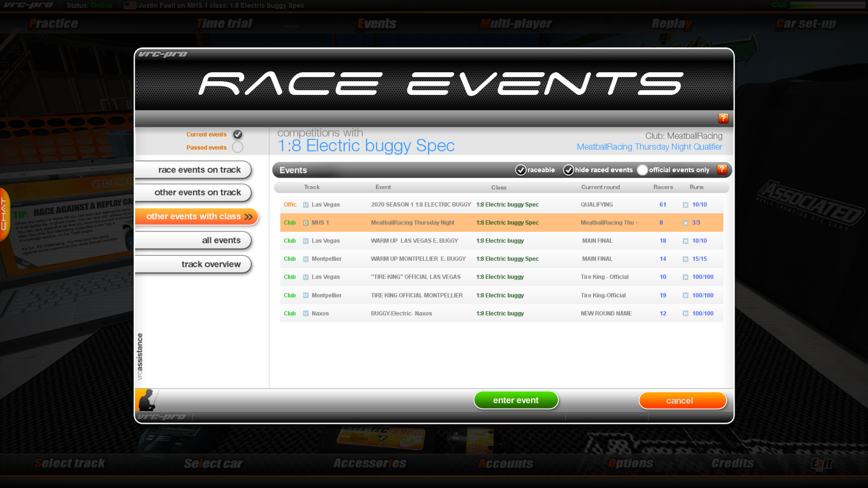Open all events tab
Screen dimensions: 868x488
tap(193, 240)
